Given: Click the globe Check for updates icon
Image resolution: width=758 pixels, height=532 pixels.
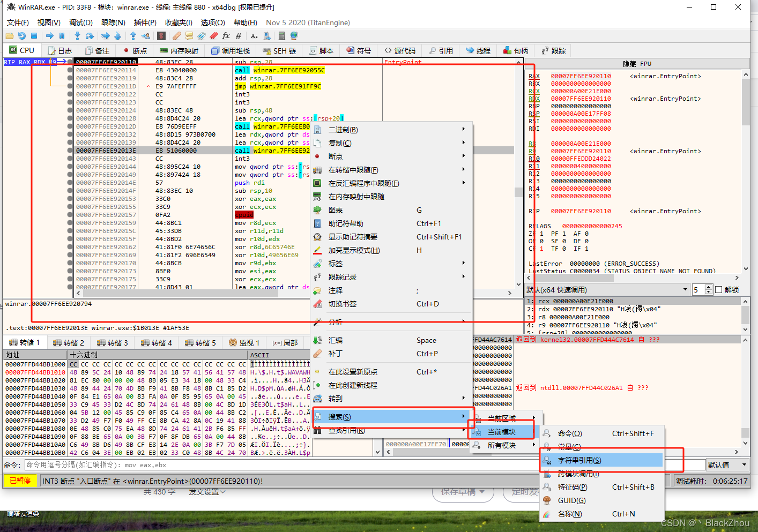Looking at the screenshot, I should click(294, 36).
